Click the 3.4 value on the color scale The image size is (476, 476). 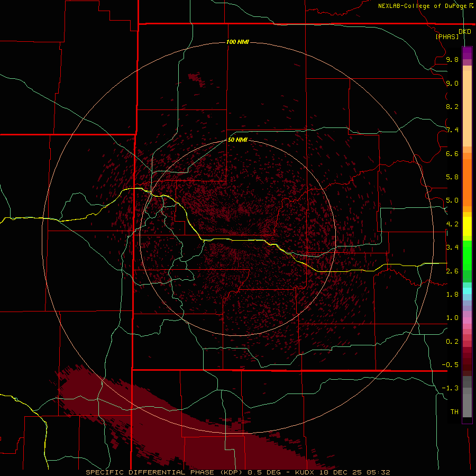point(452,248)
